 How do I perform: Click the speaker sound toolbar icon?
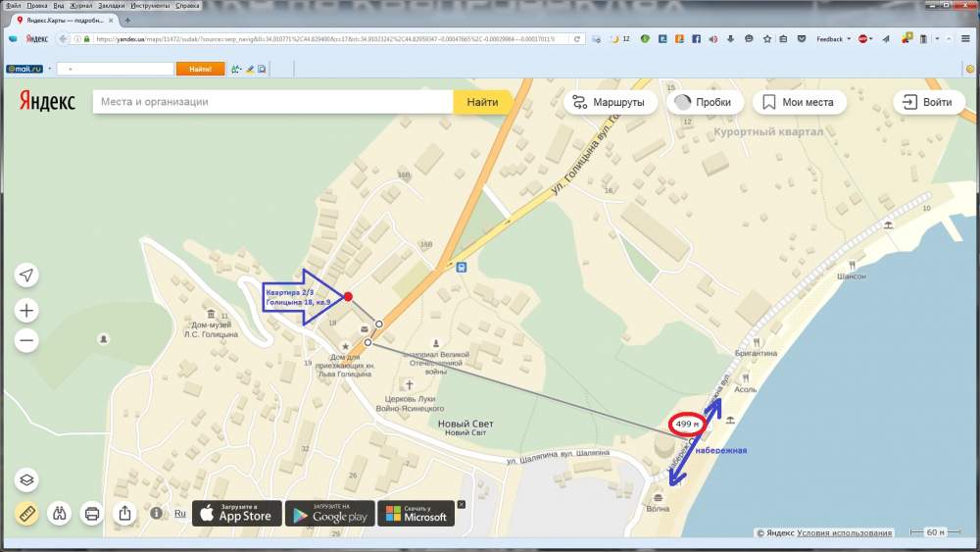tap(713, 39)
